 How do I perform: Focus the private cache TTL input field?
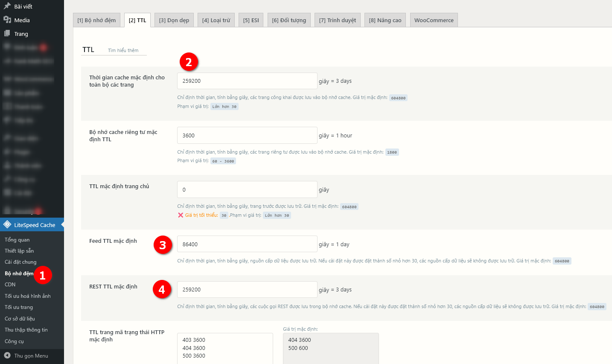(247, 136)
